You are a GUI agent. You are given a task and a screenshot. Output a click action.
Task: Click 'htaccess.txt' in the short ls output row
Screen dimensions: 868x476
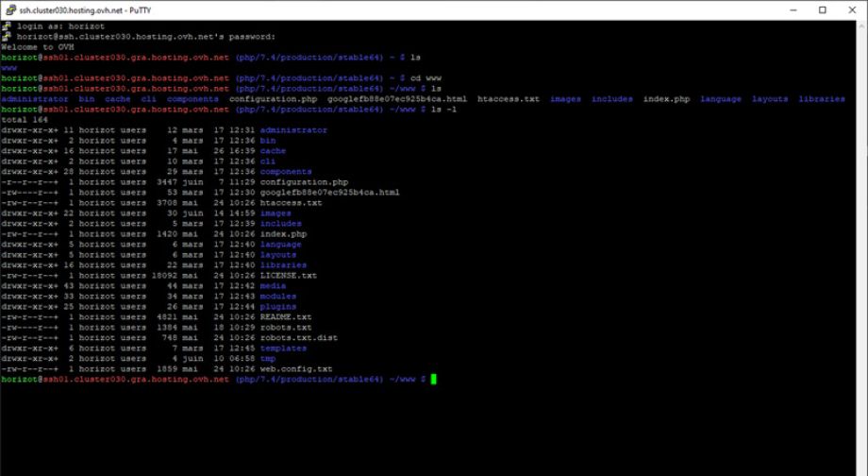[x=509, y=99]
